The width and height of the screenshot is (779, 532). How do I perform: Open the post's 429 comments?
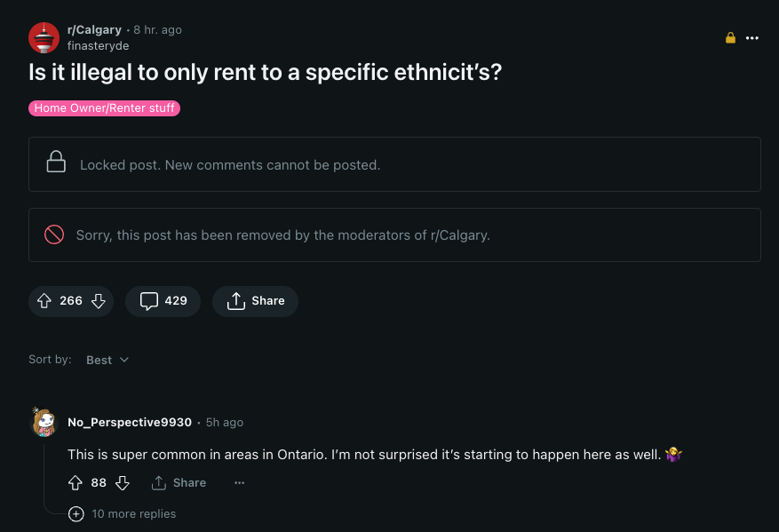163,301
